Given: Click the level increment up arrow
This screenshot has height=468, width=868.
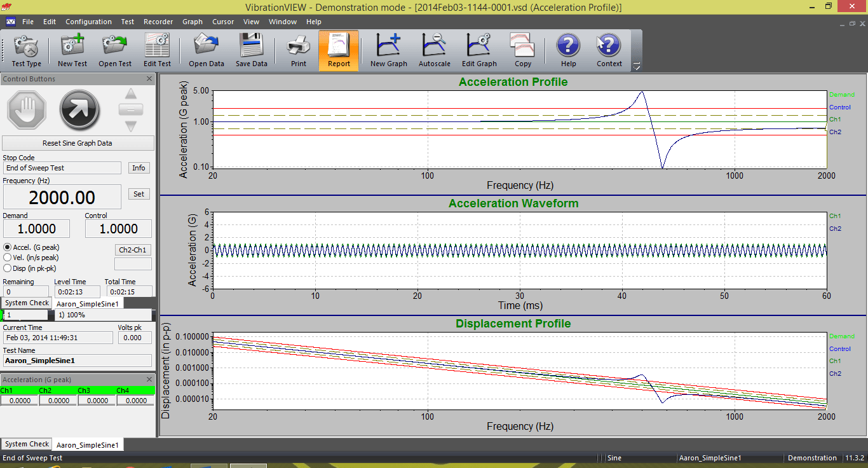Looking at the screenshot, I should 130,95.
